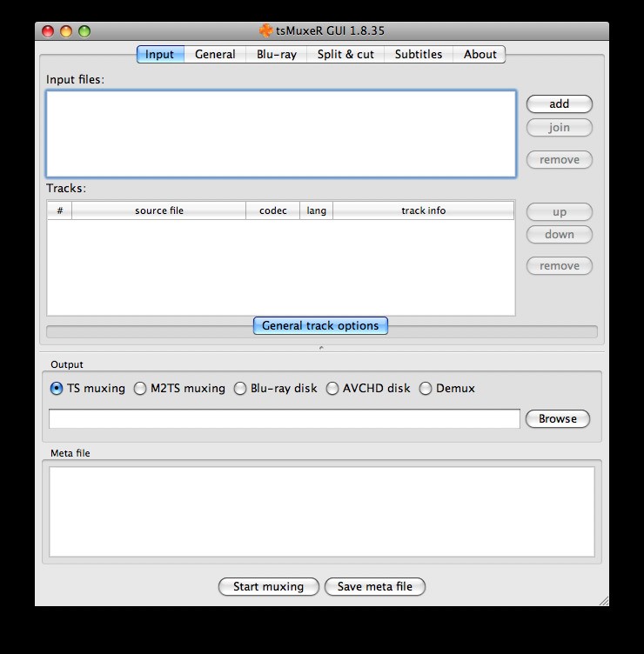Click the window resize grip corner

click(x=603, y=601)
